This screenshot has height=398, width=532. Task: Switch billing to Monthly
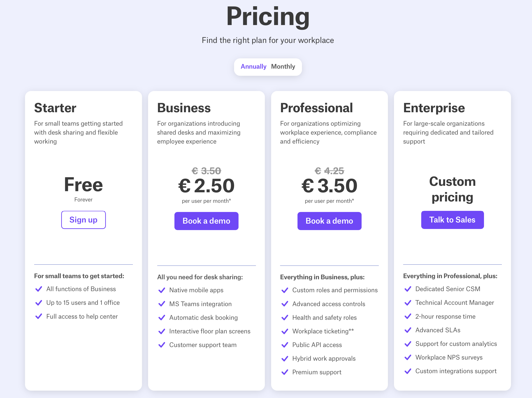(283, 67)
